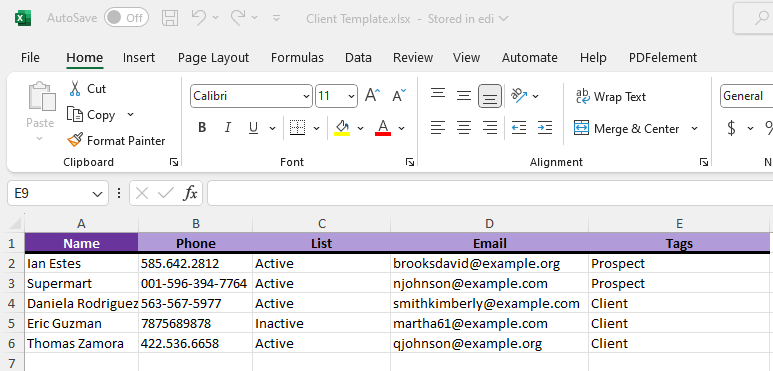Open the Formulas tab
The height and width of the screenshot is (371, 773).
[297, 58]
